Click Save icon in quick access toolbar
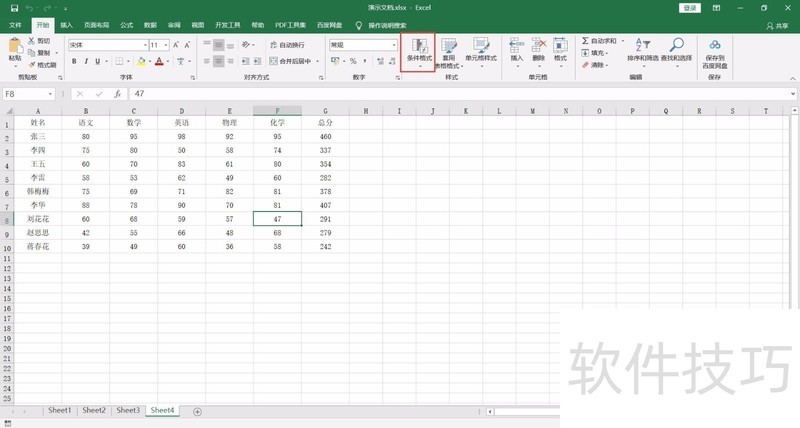Viewport: 800px width, 428px height. tap(14, 8)
